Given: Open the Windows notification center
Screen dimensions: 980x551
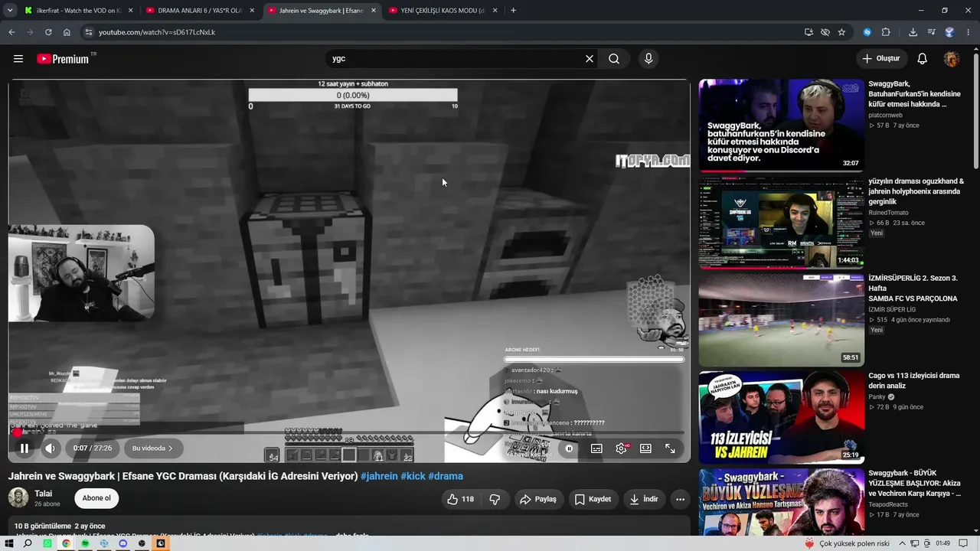Looking at the screenshot, I should [964, 543].
